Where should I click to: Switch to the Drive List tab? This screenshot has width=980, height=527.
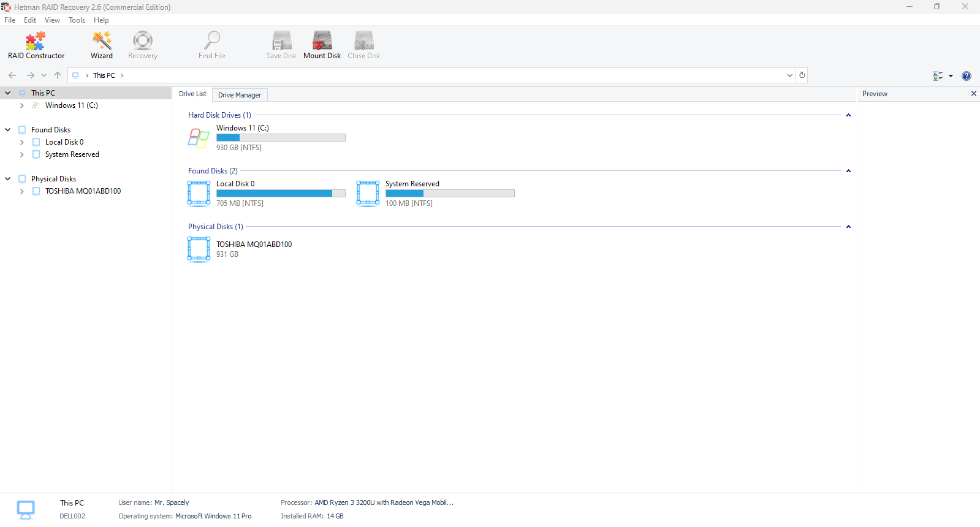pos(192,94)
